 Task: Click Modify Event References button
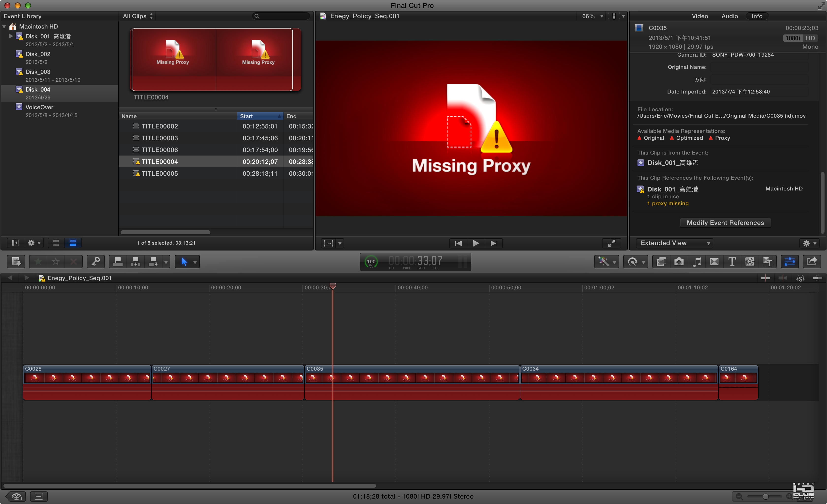[x=725, y=223]
